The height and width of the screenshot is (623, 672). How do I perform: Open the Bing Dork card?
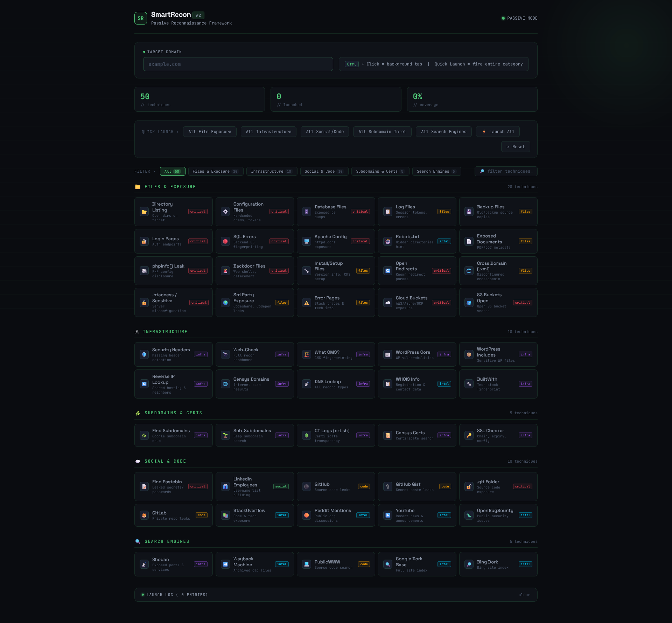[x=498, y=564]
